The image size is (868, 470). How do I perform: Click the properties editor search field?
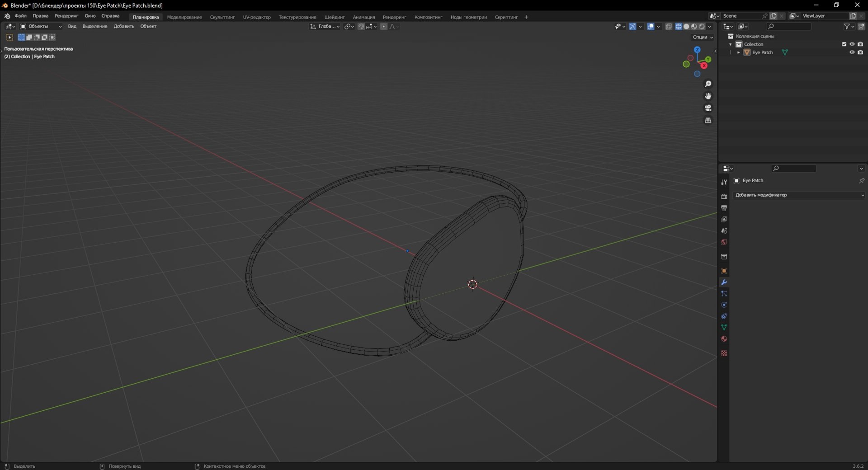tap(794, 169)
